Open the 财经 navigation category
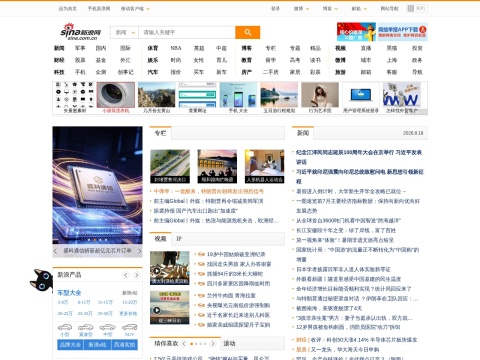 coord(59,60)
